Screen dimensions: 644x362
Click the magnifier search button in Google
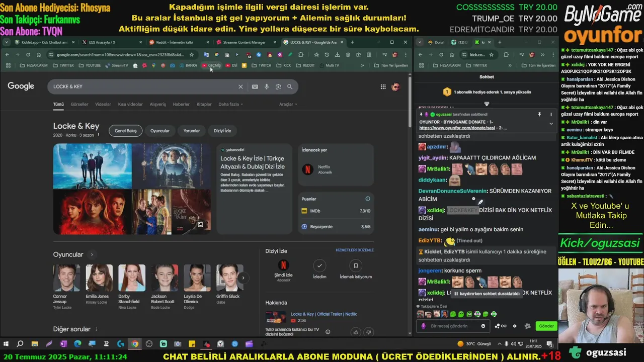290,86
